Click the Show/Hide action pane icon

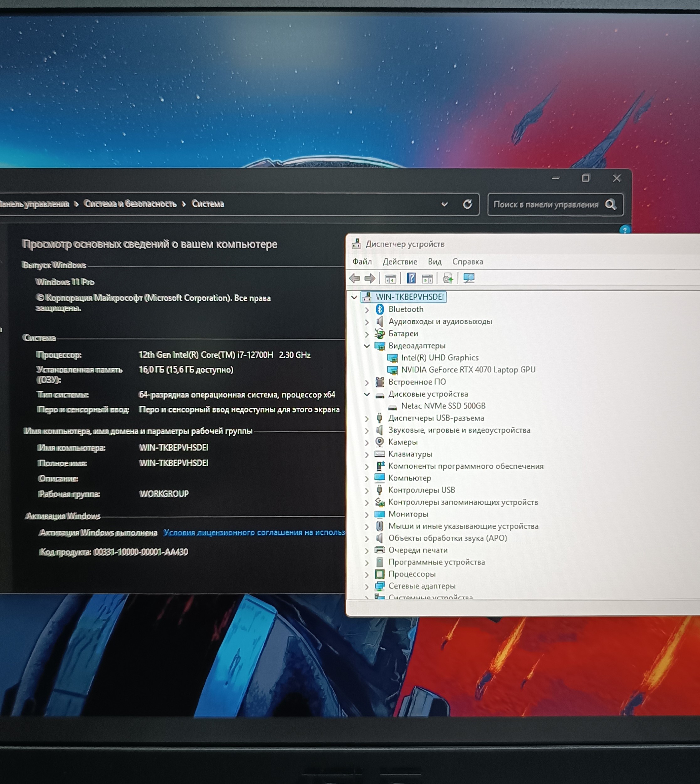[x=427, y=278]
